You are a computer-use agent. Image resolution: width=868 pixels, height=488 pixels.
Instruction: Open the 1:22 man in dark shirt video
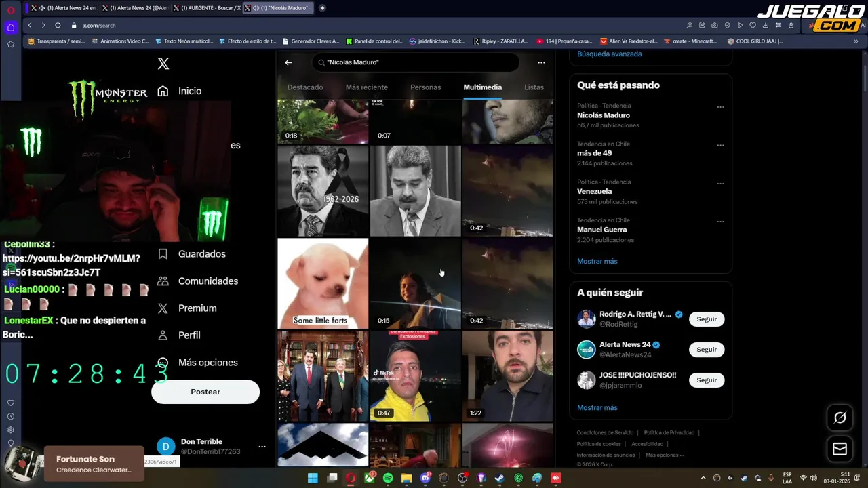507,376
